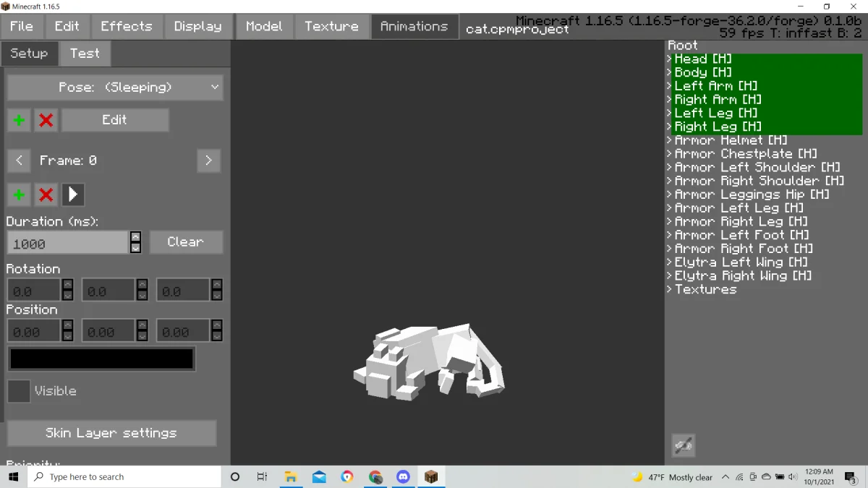868x488 pixels.
Task: Open the File menu
Action: (x=22, y=26)
